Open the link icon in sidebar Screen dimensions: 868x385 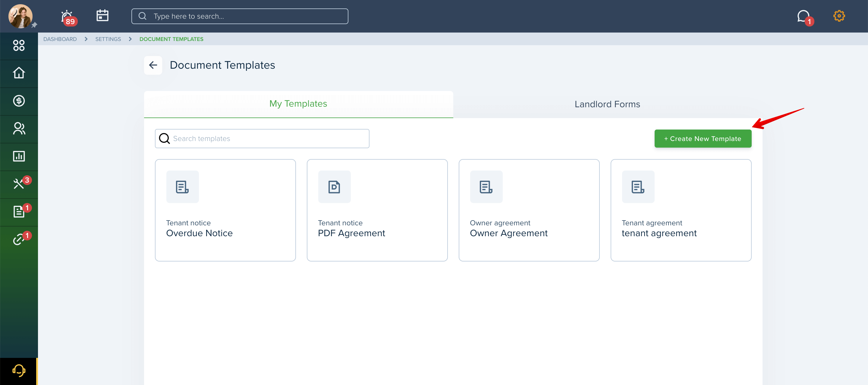19,239
